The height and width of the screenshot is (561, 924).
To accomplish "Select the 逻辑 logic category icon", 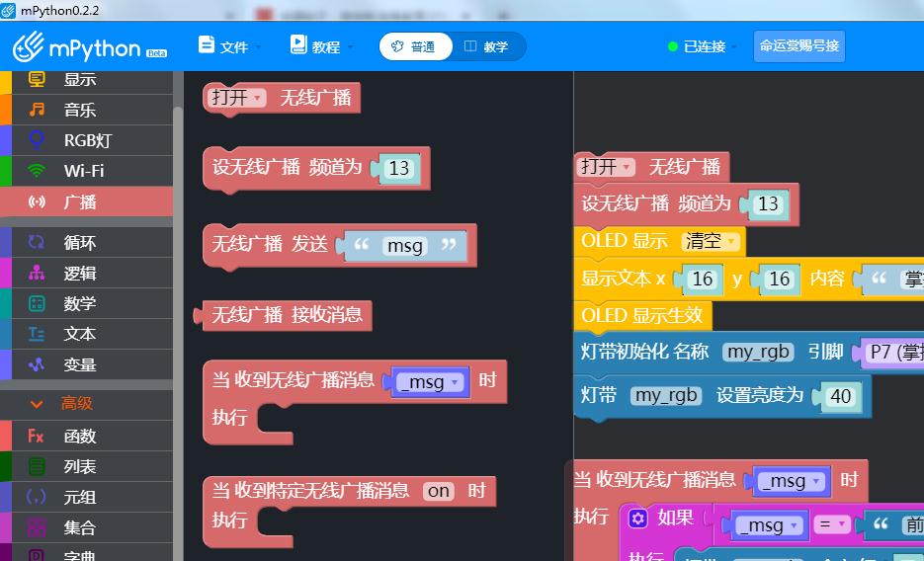I will point(37,273).
